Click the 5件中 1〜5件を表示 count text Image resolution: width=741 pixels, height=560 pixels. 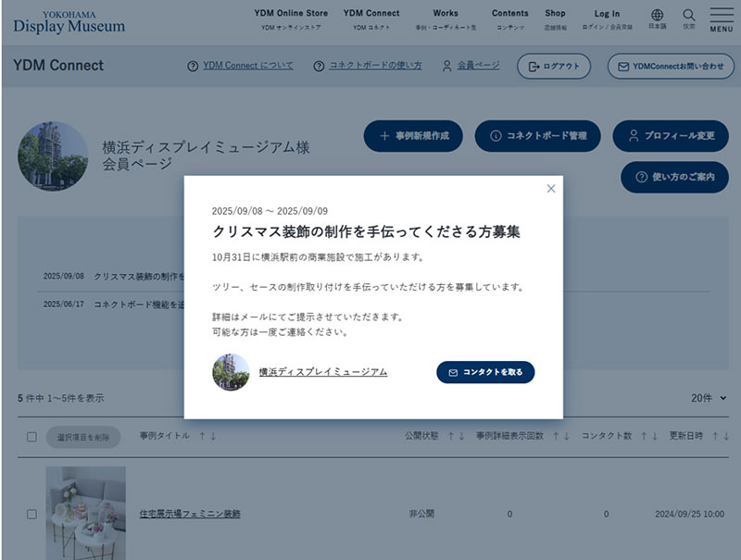(x=61, y=398)
